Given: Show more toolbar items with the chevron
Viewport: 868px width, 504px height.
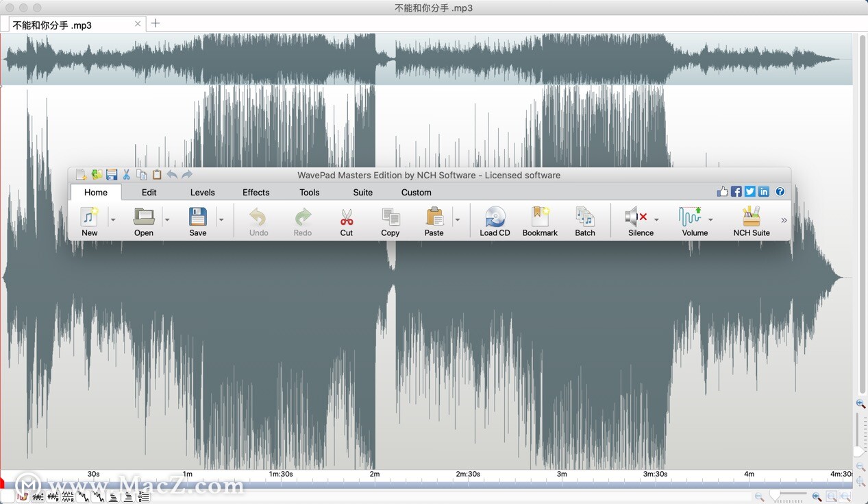Looking at the screenshot, I should point(784,220).
